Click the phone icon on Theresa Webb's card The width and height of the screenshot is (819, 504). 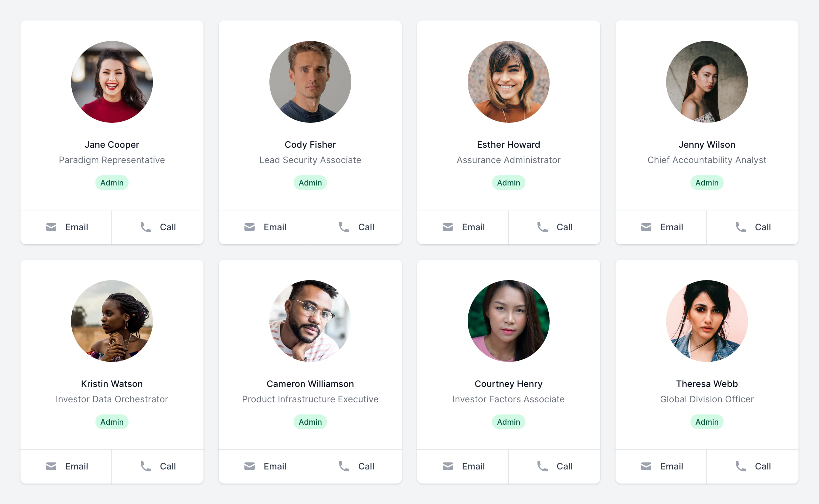(x=741, y=466)
